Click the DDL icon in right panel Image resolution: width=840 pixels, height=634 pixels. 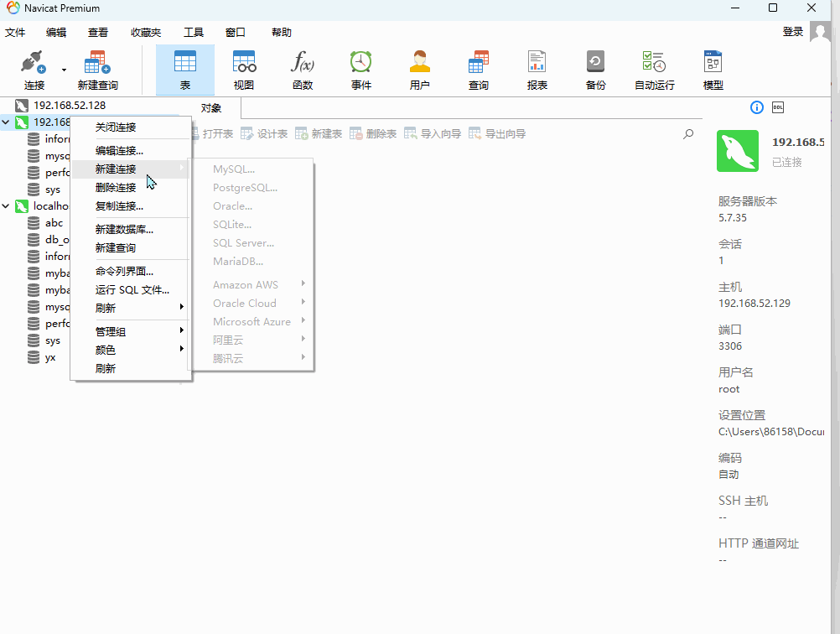[778, 107]
